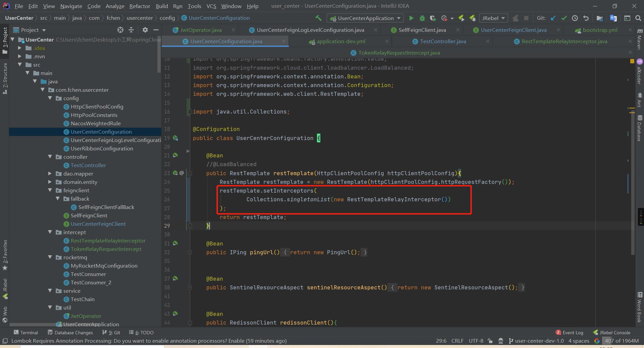Click the bean gutter icon on line 21
The height and width of the screenshot is (348, 644).
pos(175,155)
